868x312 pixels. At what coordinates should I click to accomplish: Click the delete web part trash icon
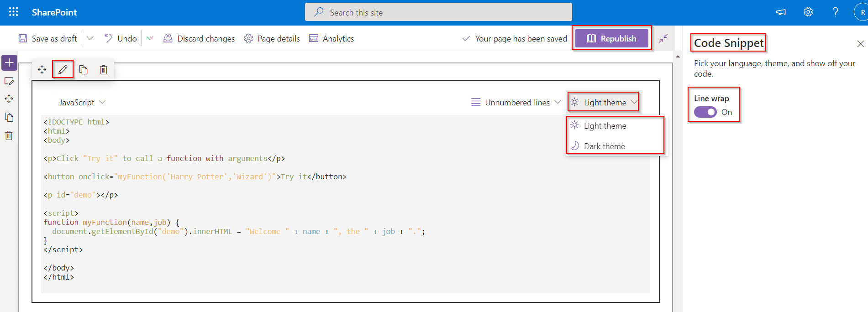pos(104,69)
